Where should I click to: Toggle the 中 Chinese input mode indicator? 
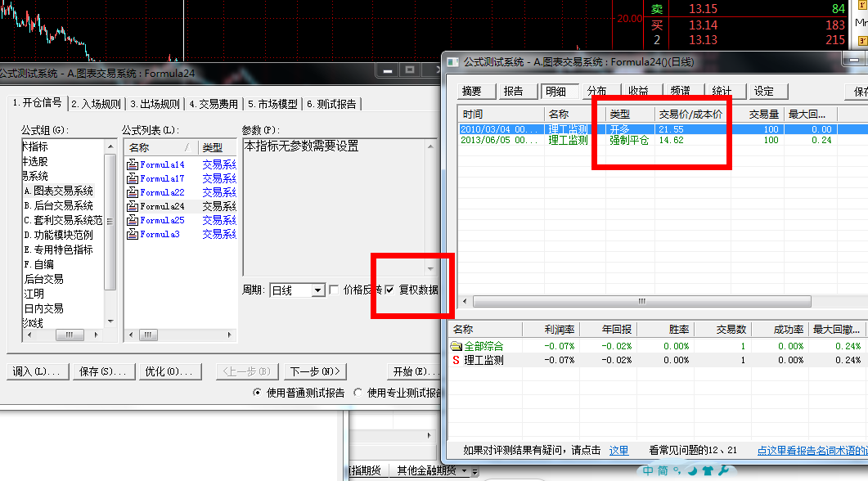point(648,470)
